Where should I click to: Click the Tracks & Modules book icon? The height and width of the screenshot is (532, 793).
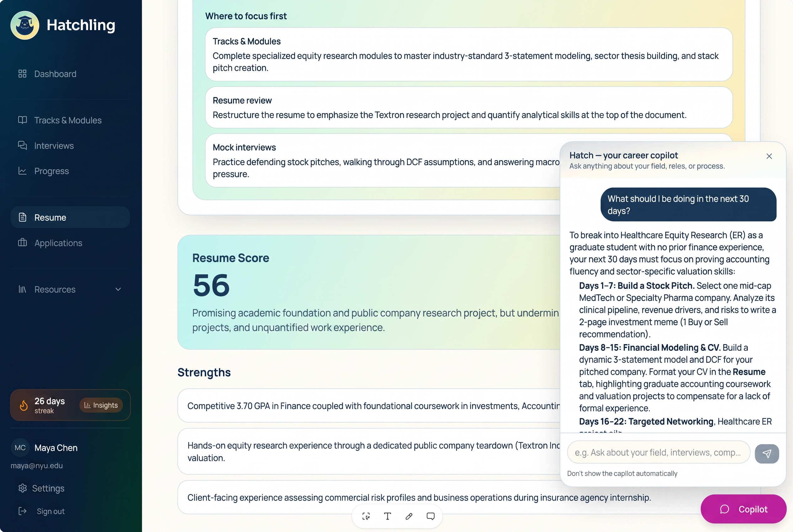pyautogui.click(x=22, y=120)
